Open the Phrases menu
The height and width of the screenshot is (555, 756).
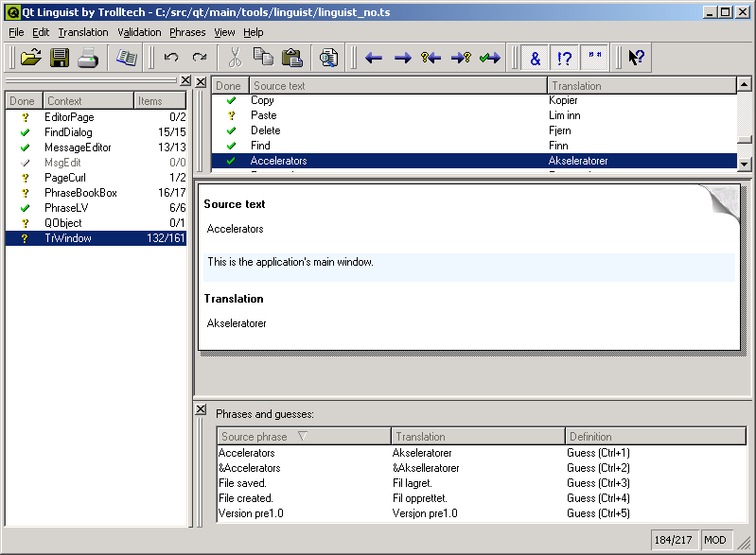tap(187, 32)
